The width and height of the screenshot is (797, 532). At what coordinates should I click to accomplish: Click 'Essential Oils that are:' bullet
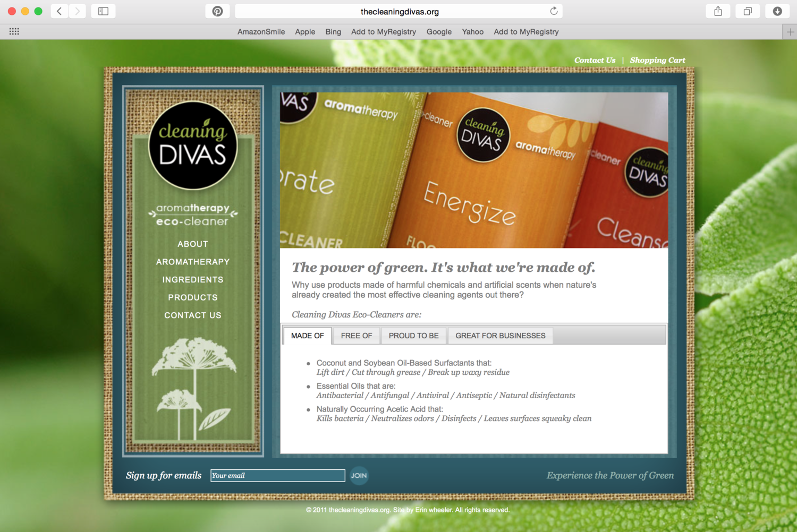[356, 386]
